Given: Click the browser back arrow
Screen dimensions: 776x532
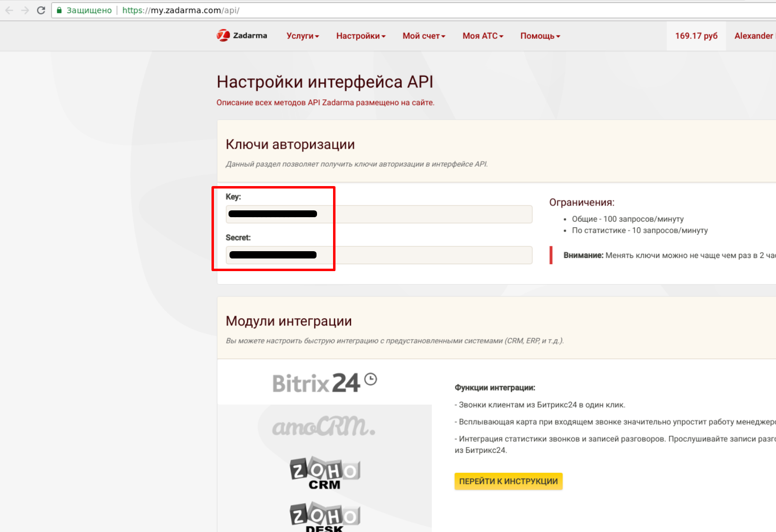Looking at the screenshot, I should [9, 10].
